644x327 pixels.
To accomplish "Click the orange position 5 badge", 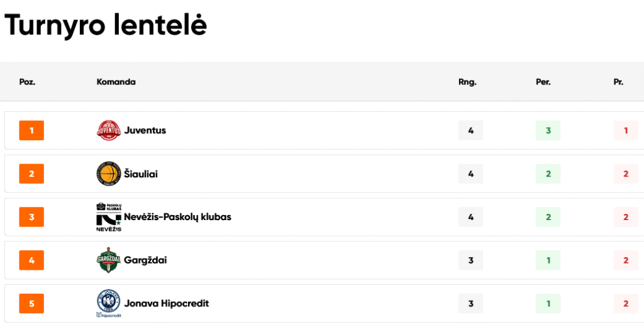I will tap(31, 304).
